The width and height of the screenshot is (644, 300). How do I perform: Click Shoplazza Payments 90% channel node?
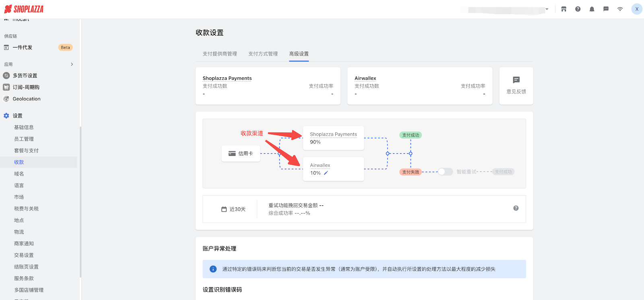pos(333,138)
